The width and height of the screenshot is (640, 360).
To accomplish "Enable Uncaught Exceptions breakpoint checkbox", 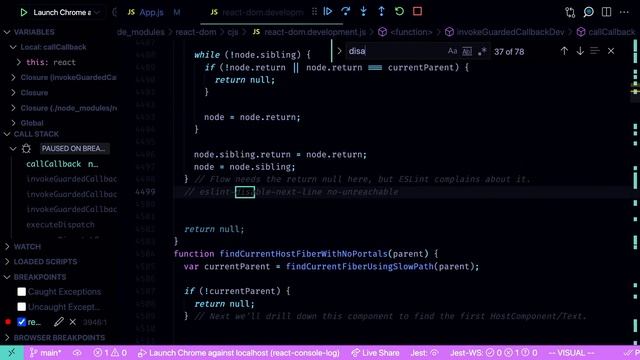I will [22, 307].
